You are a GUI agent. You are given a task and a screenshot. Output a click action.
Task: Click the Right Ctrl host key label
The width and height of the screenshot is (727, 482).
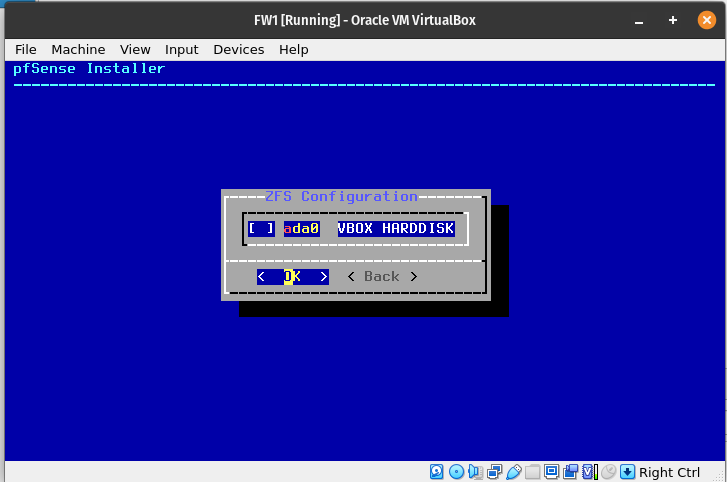[x=669, y=472]
